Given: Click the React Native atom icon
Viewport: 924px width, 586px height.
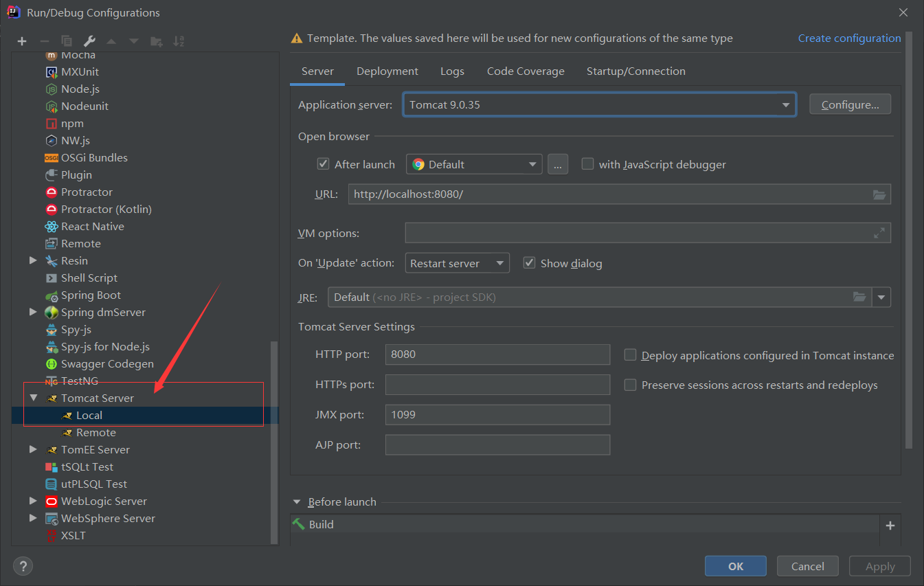Looking at the screenshot, I should (52, 226).
